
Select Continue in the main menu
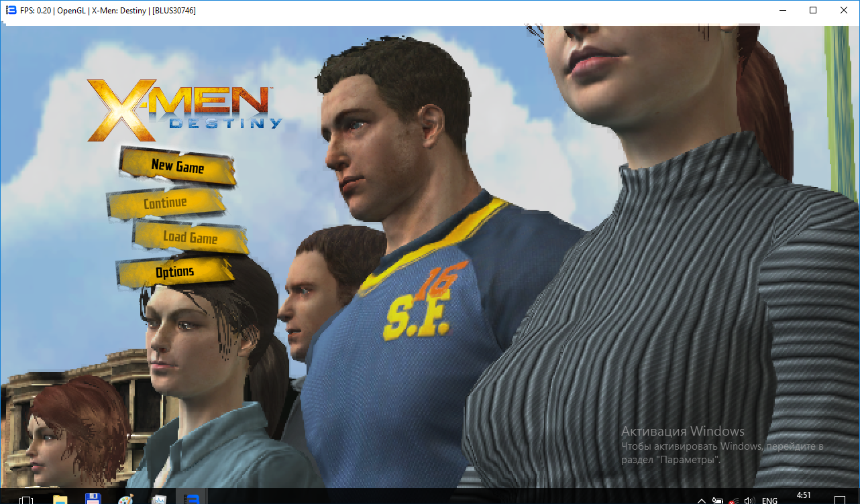pyautogui.click(x=165, y=202)
